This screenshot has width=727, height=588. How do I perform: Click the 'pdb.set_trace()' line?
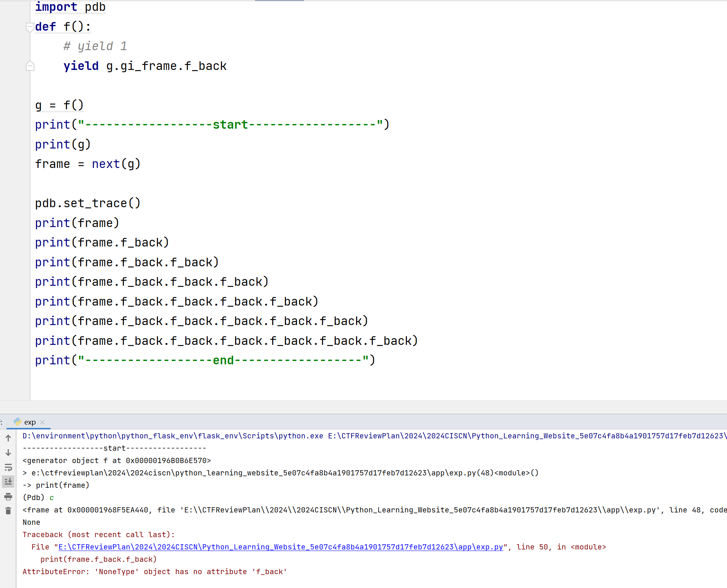(88, 203)
